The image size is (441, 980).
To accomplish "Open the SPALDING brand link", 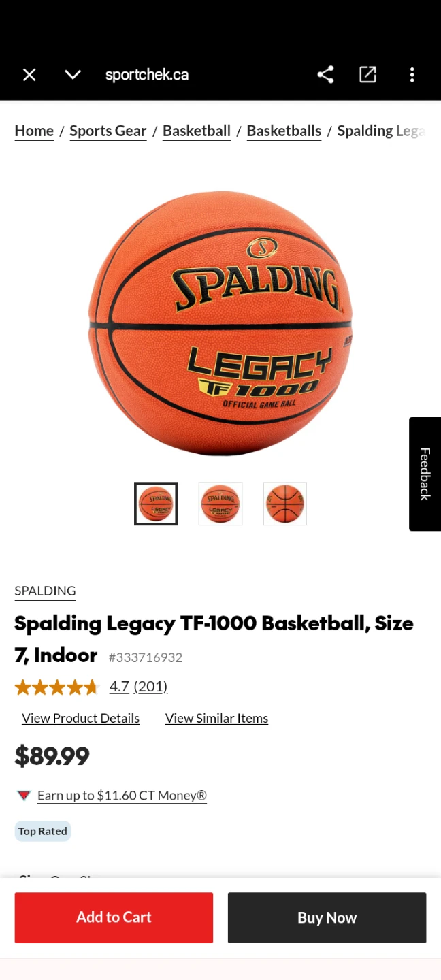I will click(45, 591).
